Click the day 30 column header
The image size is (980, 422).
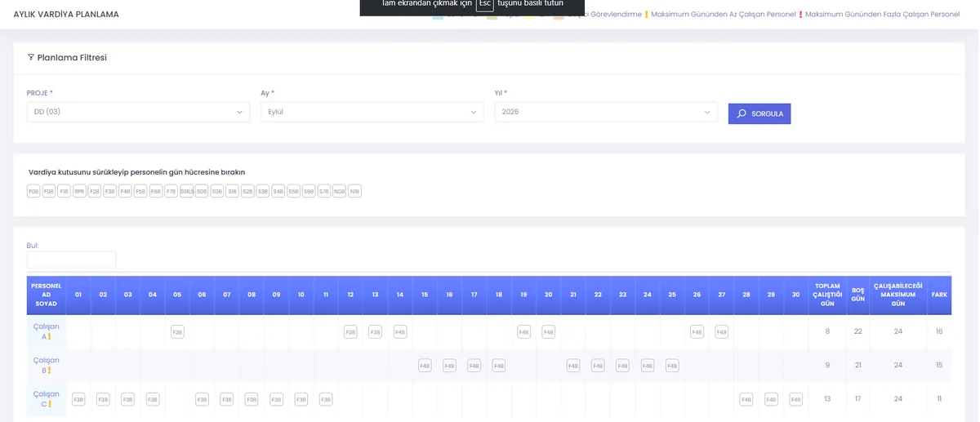coord(796,295)
